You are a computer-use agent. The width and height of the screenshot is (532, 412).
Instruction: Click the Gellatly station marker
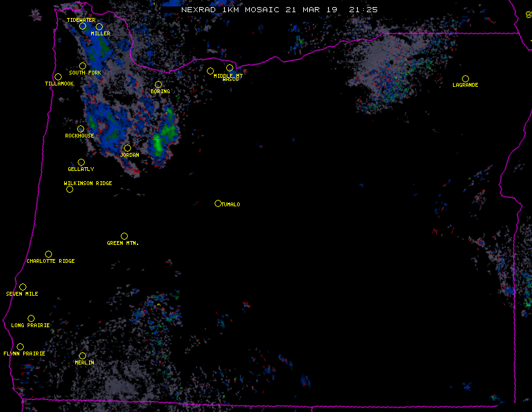81,163
